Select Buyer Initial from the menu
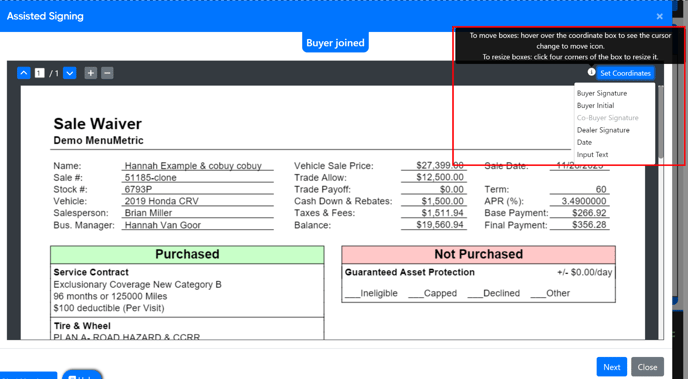688x379 pixels. (595, 106)
